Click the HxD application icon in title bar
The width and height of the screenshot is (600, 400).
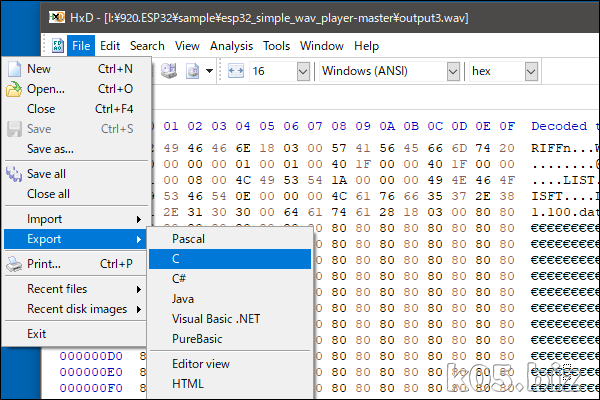coord(57,17)
